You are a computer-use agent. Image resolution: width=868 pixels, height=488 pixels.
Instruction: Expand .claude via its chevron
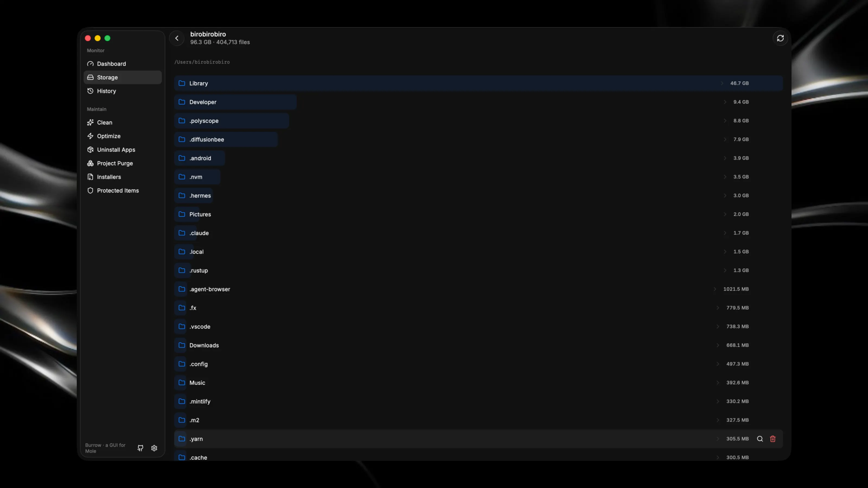tap(725, 233)
